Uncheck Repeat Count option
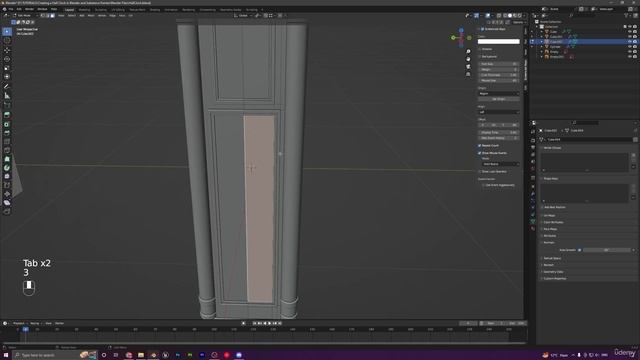Viewport: 640px width, 360px height. click(480, 145)
